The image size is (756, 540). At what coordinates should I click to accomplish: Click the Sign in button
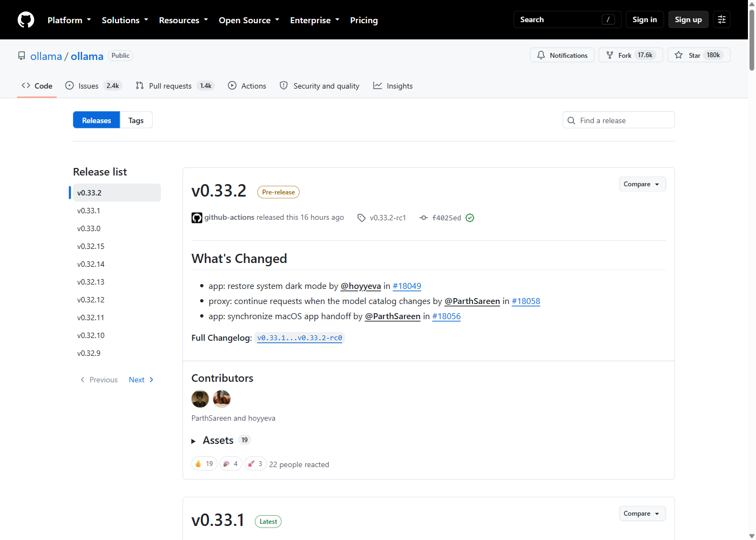point(645,19)
